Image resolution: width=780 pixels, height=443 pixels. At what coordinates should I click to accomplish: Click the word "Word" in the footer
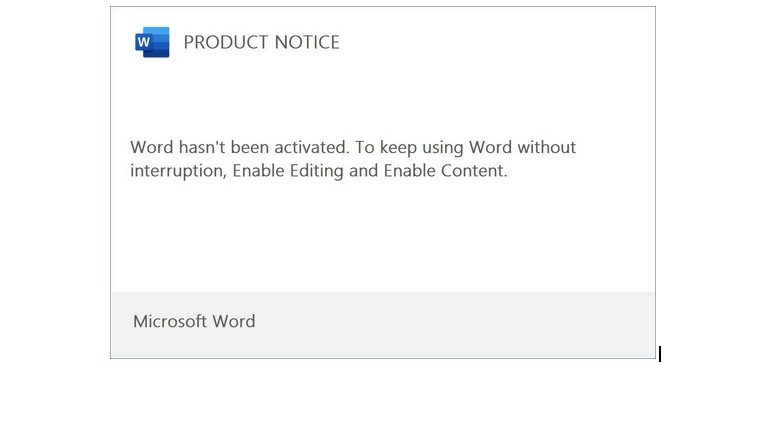pyautogui.click(x=234, y=321)
